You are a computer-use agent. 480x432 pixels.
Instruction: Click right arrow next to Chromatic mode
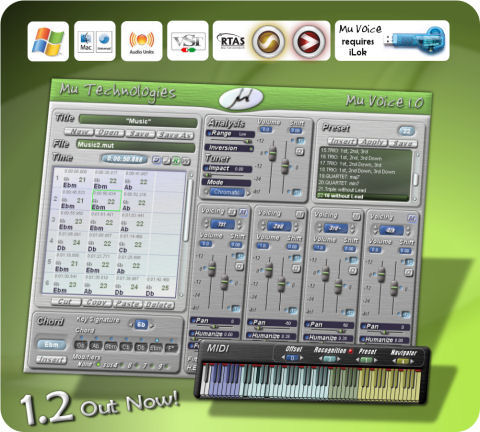[248, 193]
